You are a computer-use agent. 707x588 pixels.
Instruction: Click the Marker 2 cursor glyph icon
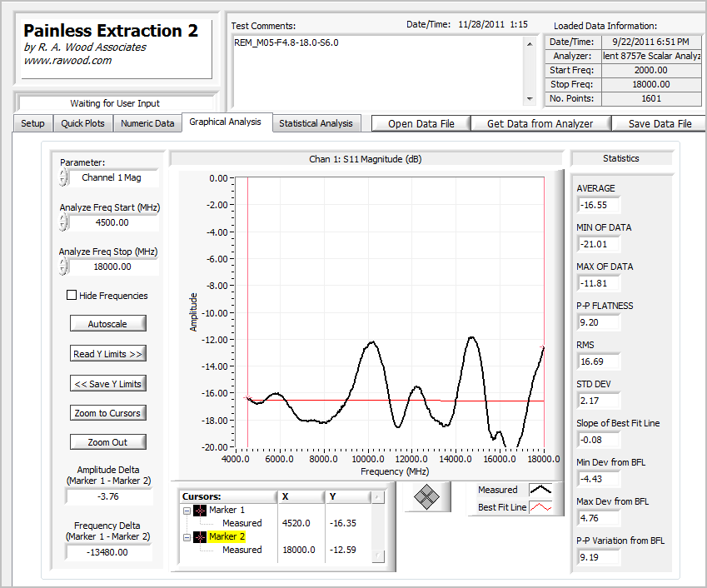tap(200, 537)
